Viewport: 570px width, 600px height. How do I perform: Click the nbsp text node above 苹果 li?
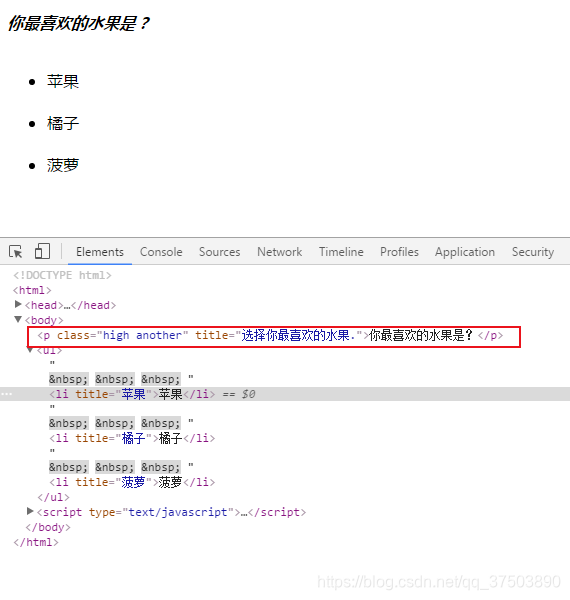(x=121, y=379)
